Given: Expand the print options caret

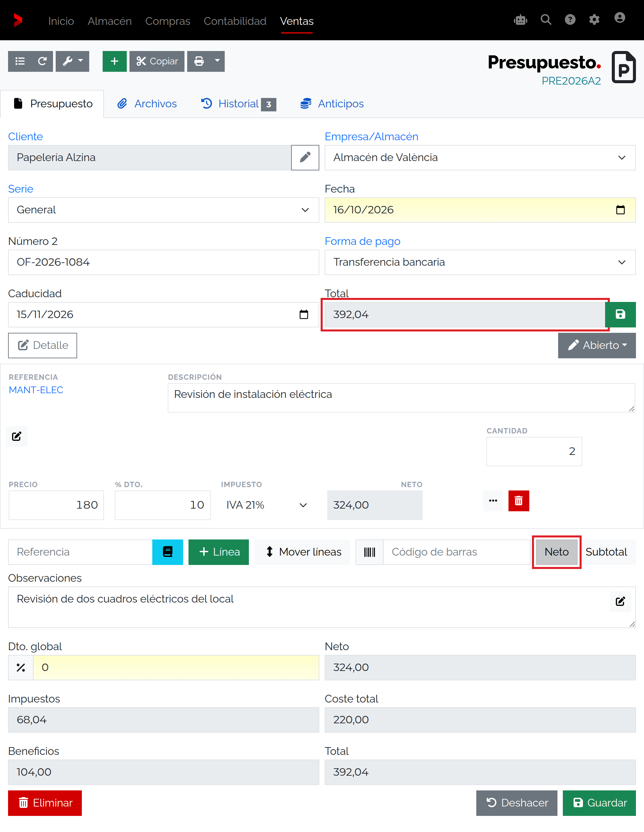Looking at the screenshot, I should pos(217,61).
